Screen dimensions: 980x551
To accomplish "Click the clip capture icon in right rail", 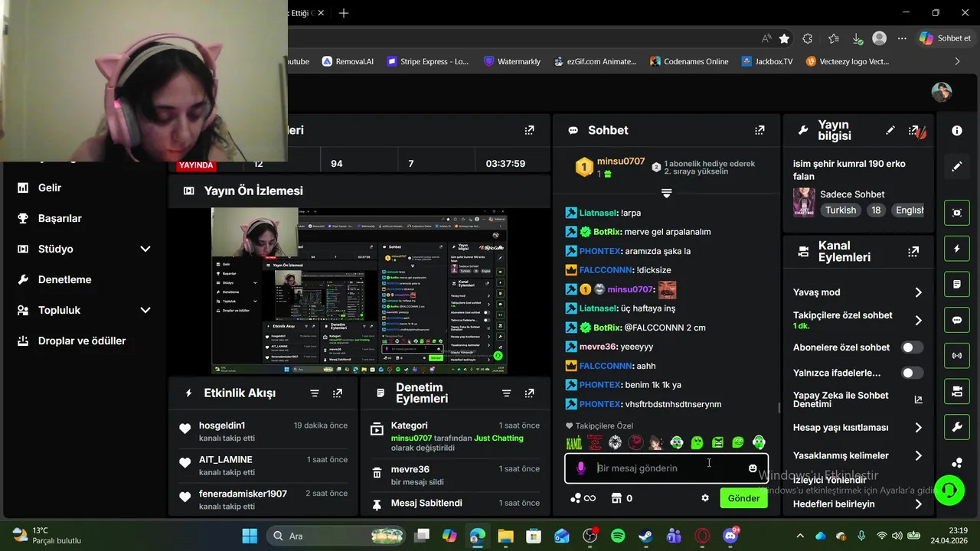I will (957, 213).
